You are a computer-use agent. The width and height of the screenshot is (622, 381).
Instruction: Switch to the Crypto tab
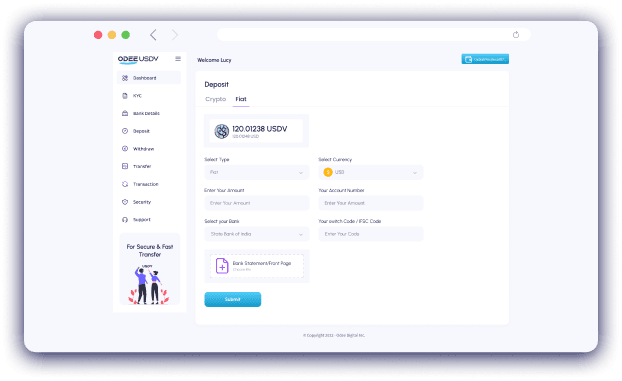click(x=215, y=99)
